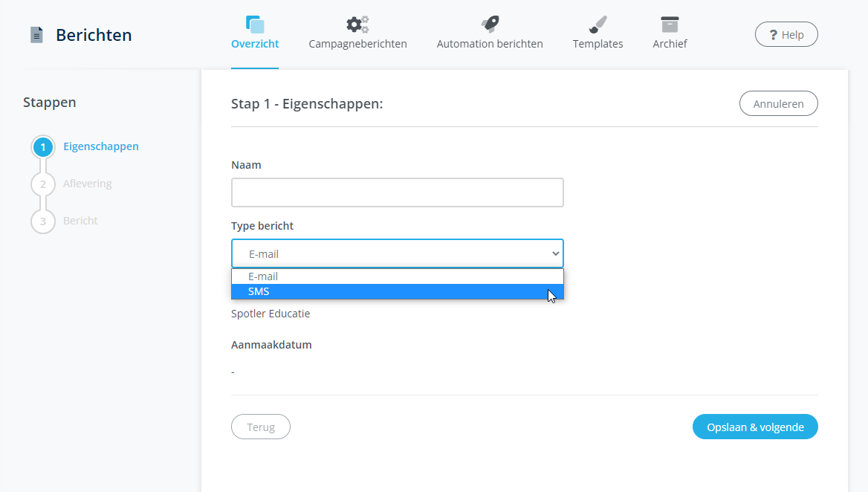Switch to the Archief tab
This screenshot has height=492, width=868.
pyautogui.click(x=670, y=43)
